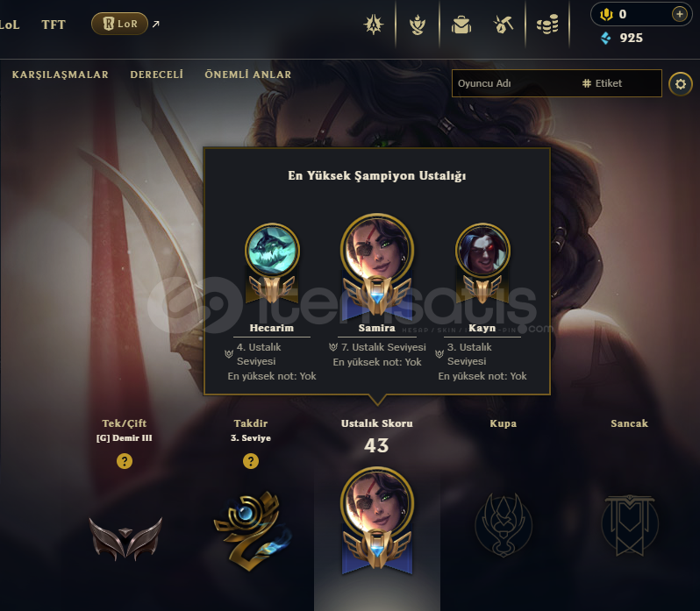
Task: Open the champion collection laurel icon
Action: click(x=417, y=25)
